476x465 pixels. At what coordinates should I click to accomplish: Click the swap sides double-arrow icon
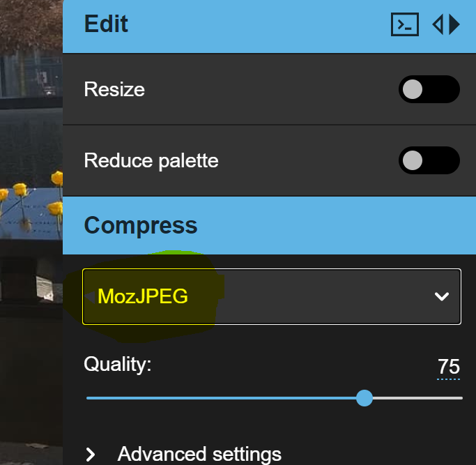[x=446, y=25]
